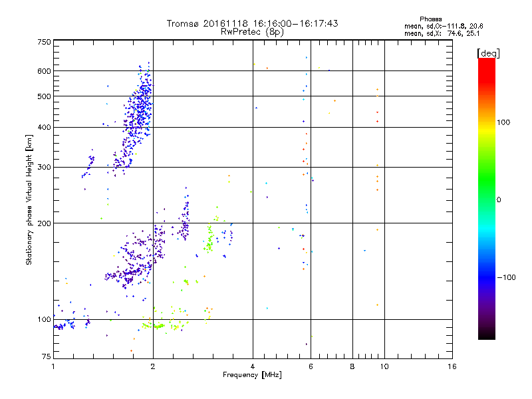
Task: Click the '[deg]' colorbar unit label
Action: tap(488, 54)
